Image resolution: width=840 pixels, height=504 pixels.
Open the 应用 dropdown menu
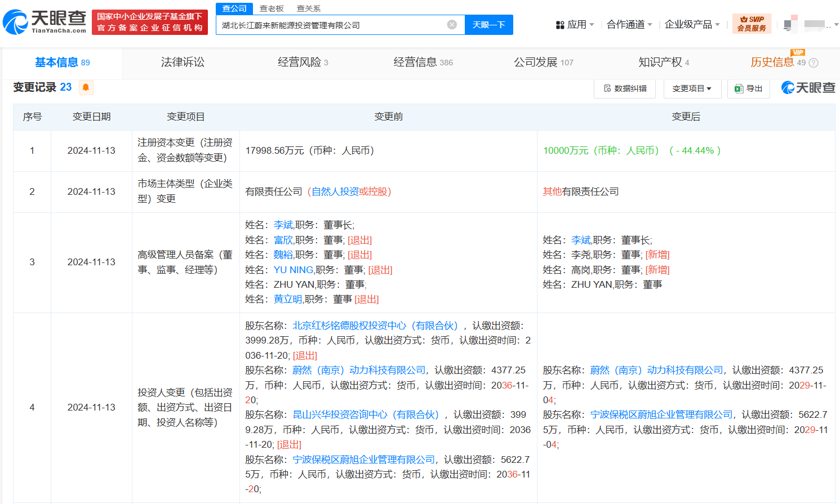(575, 25)
